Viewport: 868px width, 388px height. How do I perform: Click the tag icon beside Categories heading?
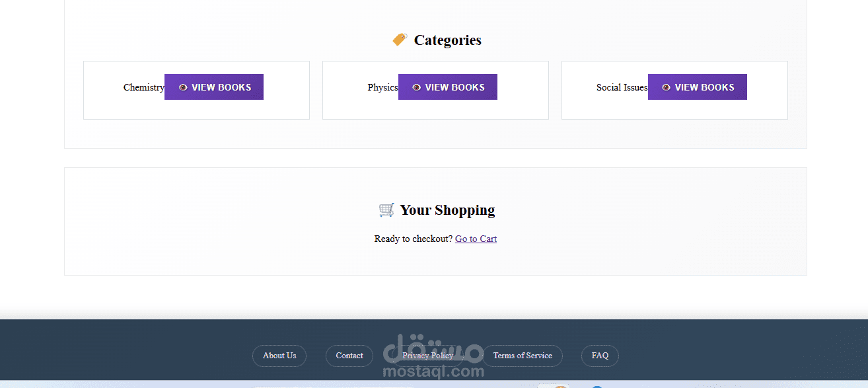tap(400, 40)
